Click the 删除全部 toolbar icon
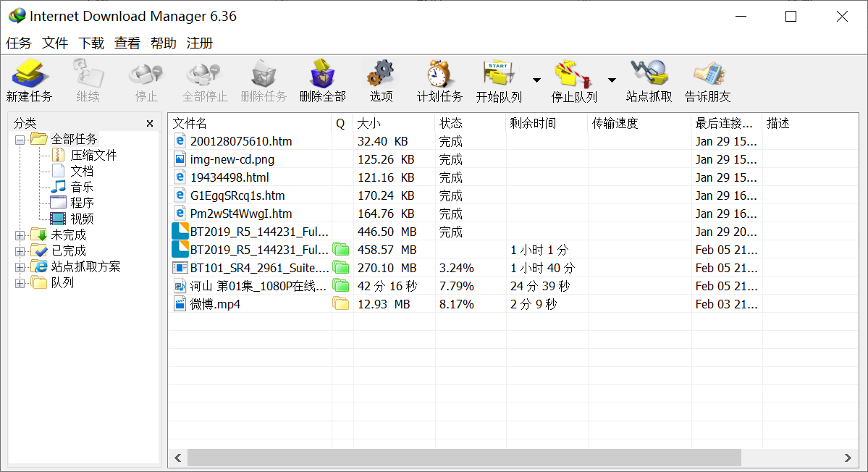Screen dimensions: 868x472 [x=322, y=74]
